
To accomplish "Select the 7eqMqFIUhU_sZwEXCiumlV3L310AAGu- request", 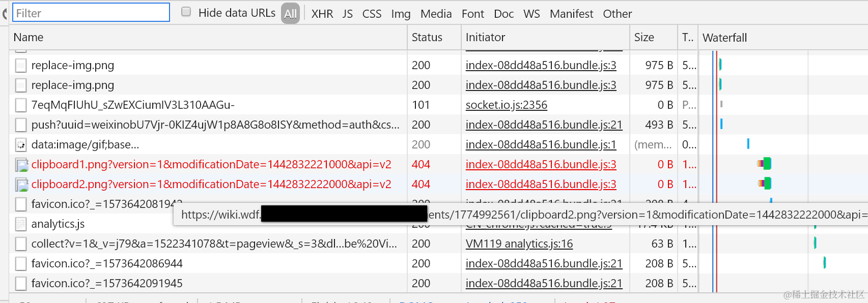I will click(x=133, y=105).
